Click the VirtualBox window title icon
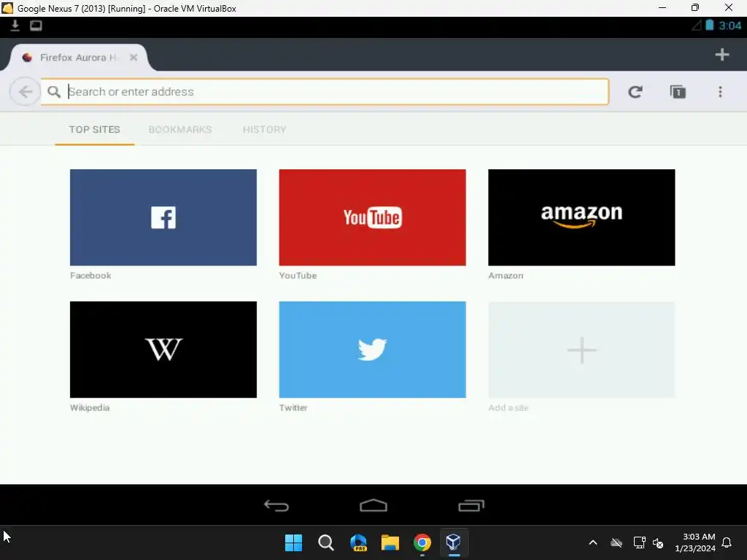Viewport: 747px width, 560px height. [x=7, y=8]
